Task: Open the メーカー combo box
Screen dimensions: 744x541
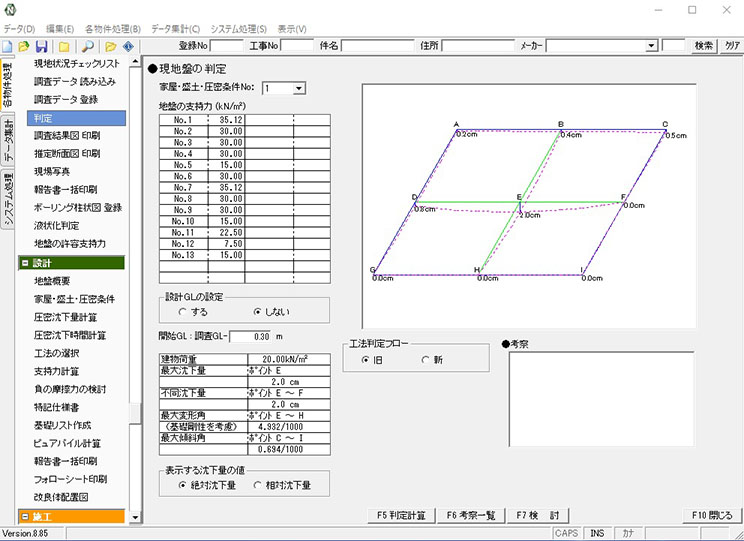Action: click(650, 46)
